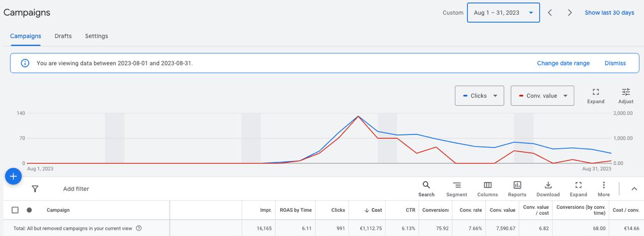Image resolution: width=644 pixels, height=236 pixels.
Task: Open the Reports icon
Action: tap(517, 185)
